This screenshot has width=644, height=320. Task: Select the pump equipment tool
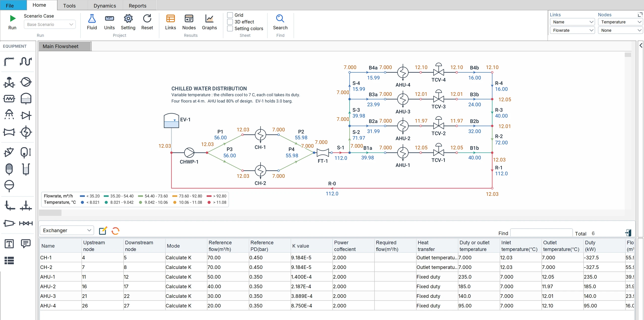(x=26, y=82)
